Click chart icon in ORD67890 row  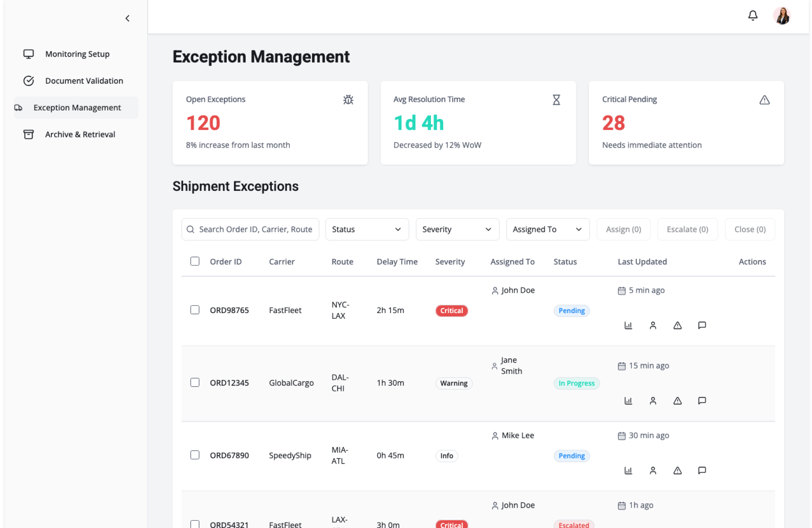click(x=628, y=470)
